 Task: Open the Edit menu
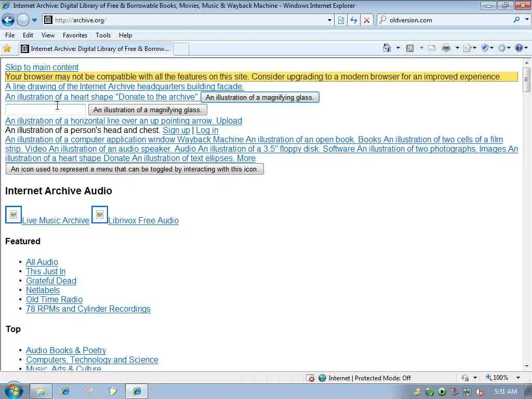tap(28, 35)
